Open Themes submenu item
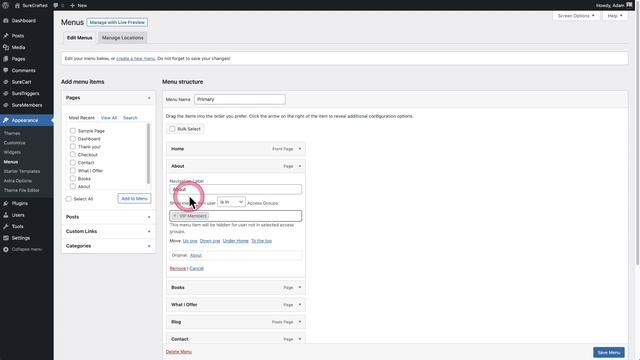This screenshot has width=640, height=360. [x=12, y=133]
